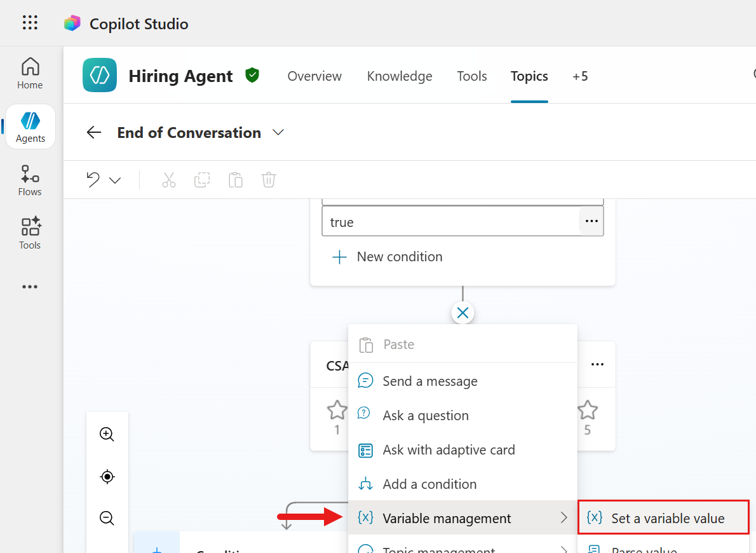The width and height of the screenshot is (756, 553).
Task: Click the Delete trash icon in the toolbar
Action: pyautogui.click(x=268, y=180)
